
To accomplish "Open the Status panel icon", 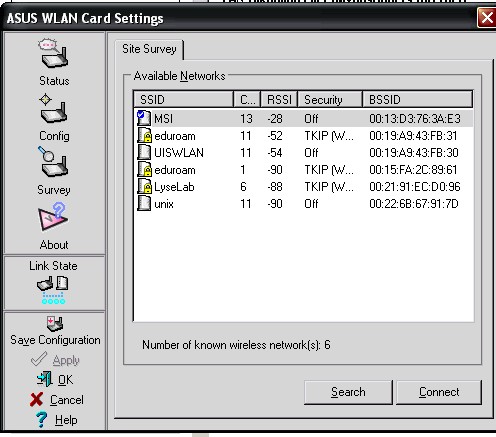I will pyautogui.click(x=54, y=54).
